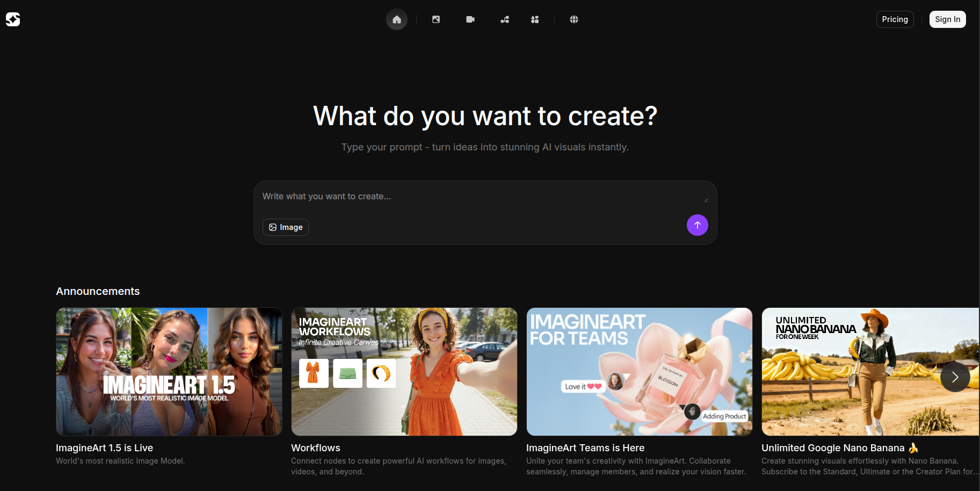Open the Pricing page

[x=895, y=19]
